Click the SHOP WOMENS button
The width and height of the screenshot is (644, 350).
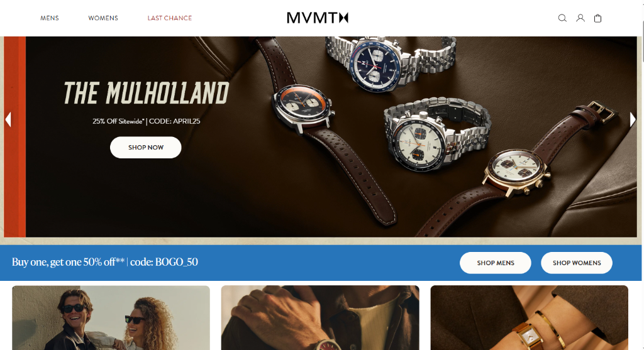(x=577, y=263)
